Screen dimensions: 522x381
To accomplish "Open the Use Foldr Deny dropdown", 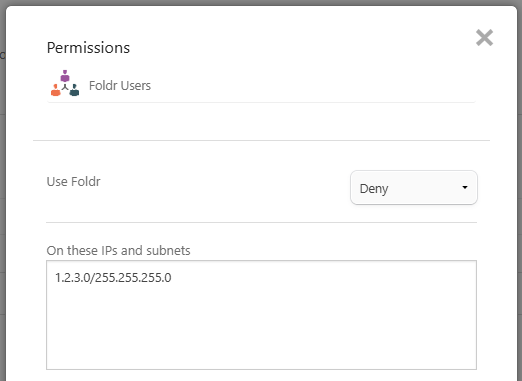I will coord(414,188).
